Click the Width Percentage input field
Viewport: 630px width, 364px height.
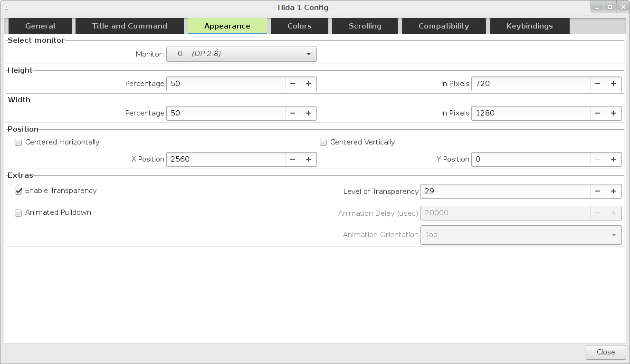[226, 113]
